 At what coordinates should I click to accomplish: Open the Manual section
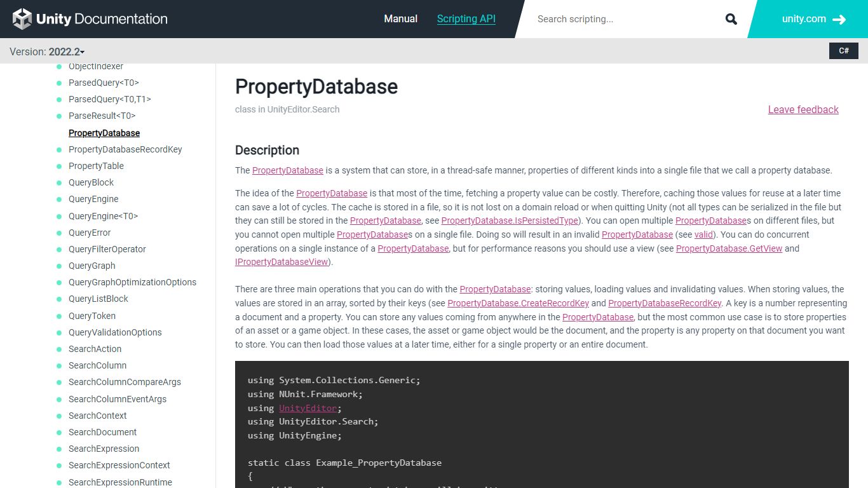pyautogui.click(x=401, y=19)
